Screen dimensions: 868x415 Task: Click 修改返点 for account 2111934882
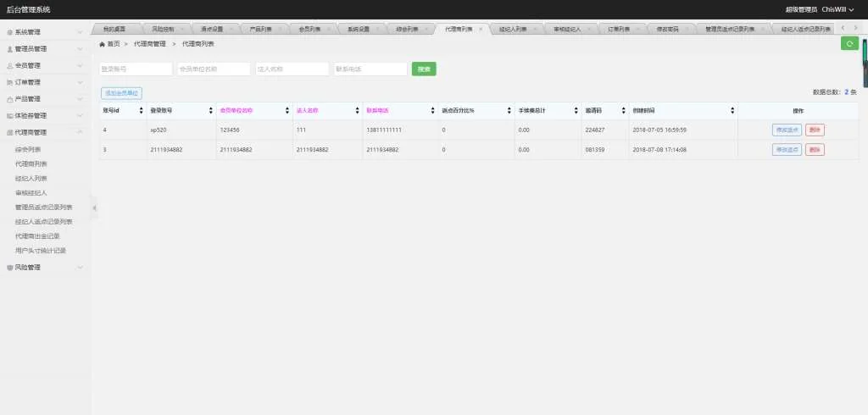pyautogui.click(x=787, y=150)
